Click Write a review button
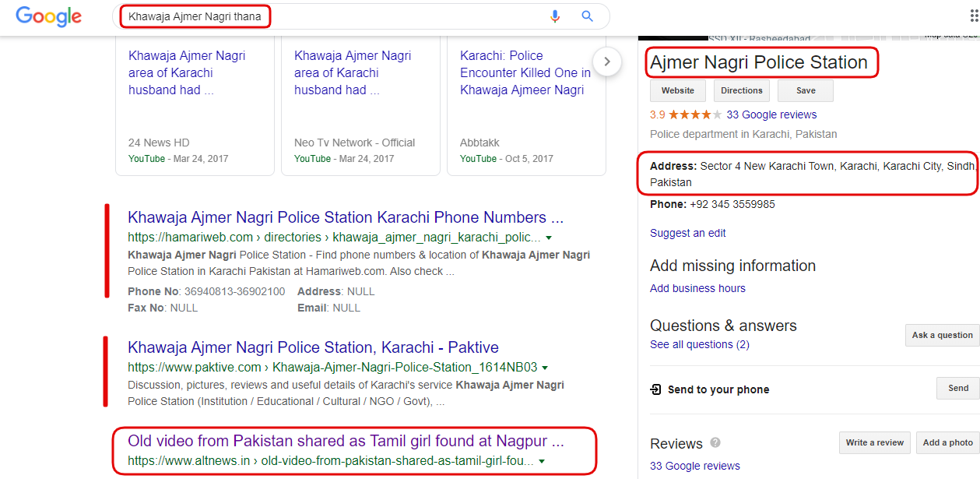Screen dimensions: 980x479 tap(875, 442)
